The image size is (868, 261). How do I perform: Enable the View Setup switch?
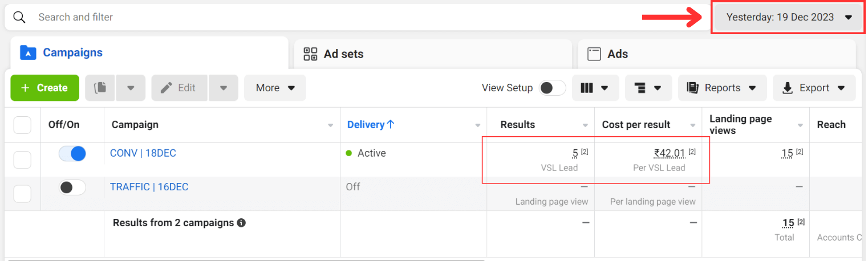pos(552,88)
